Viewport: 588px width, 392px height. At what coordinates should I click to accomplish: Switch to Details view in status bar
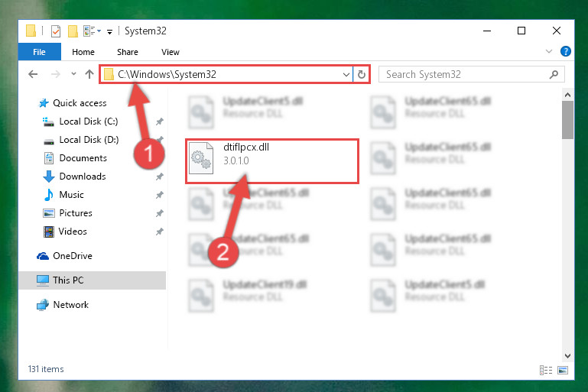546,371
